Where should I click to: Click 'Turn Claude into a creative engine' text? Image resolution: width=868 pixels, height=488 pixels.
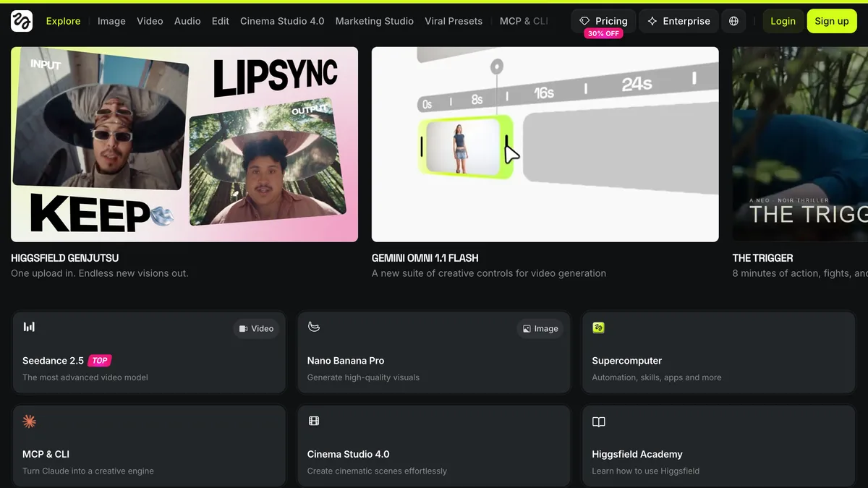88,471
